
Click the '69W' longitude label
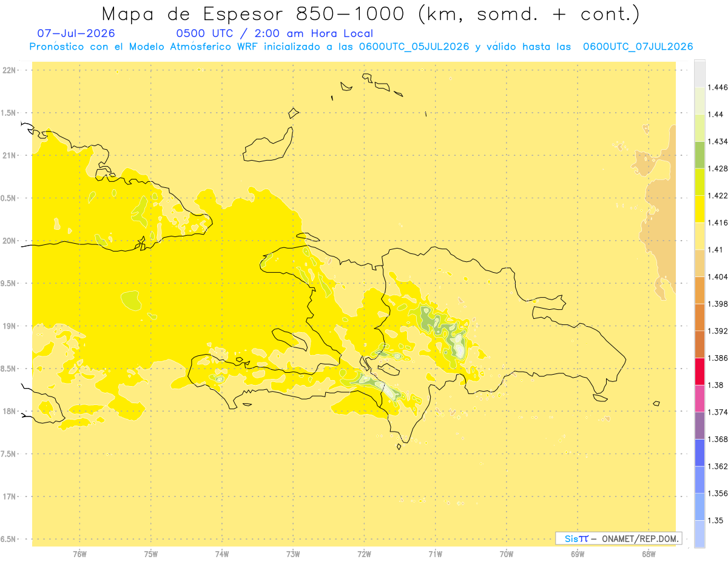(578, 554)
